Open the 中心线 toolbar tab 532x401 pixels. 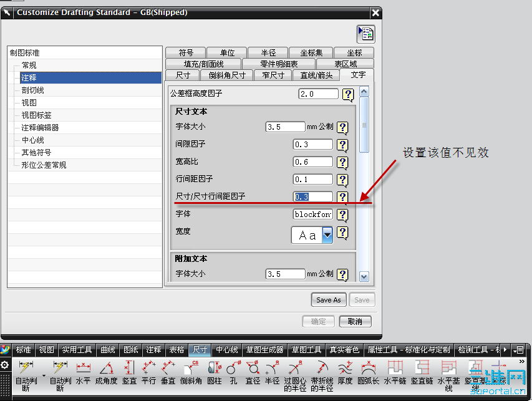(x=226, y=349)
